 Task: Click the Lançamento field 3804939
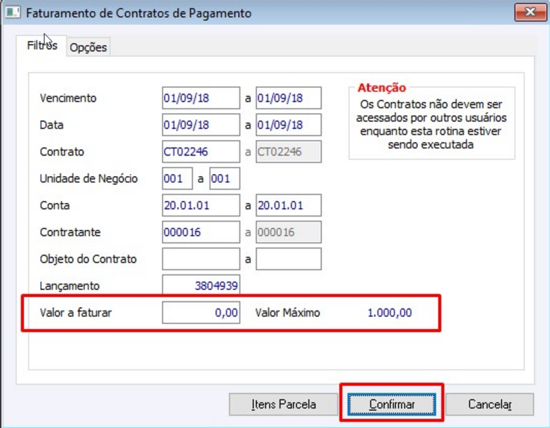201,285
